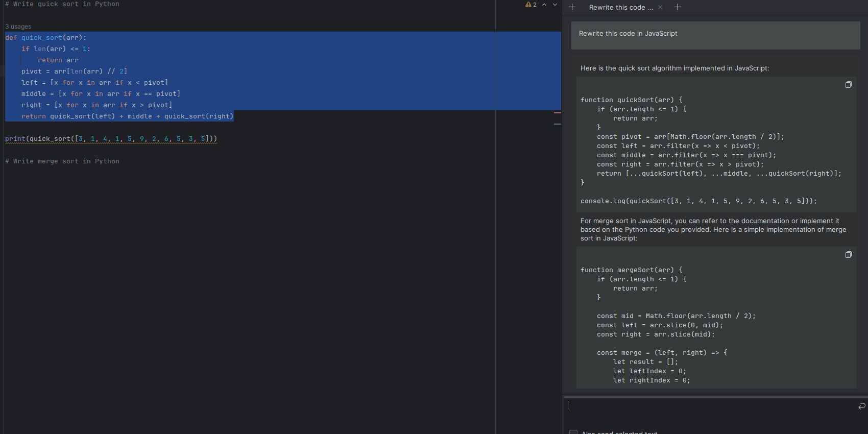Jump to previous highlighted problem using up arrow
868x434 pixels.
pos(544,5)
